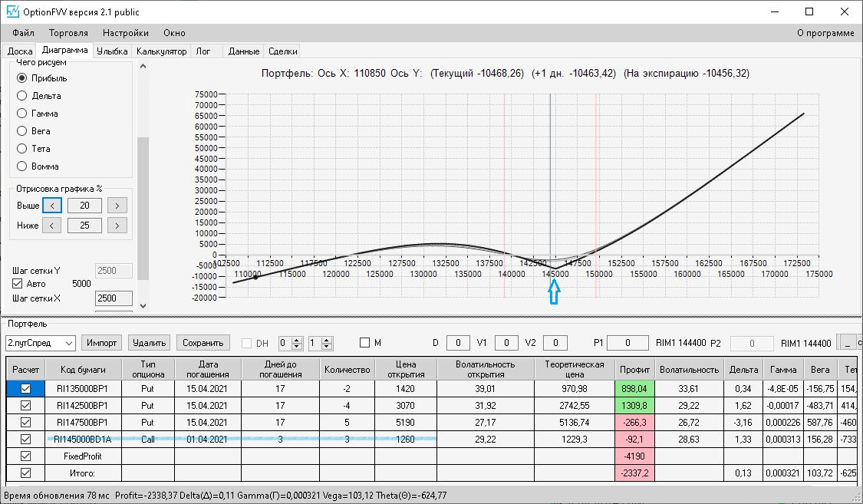Switch to the Диаграмма tab
The height and width of the screenshot is (504, 863).
click(64, 50)
